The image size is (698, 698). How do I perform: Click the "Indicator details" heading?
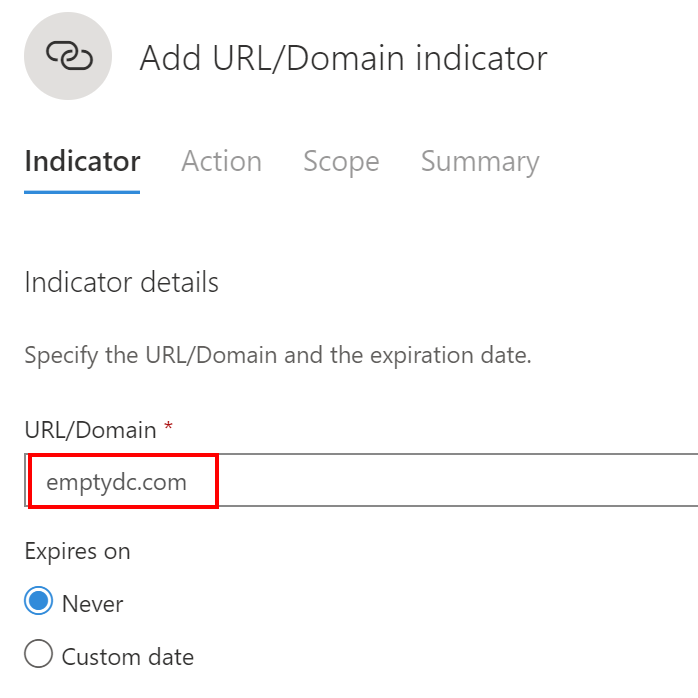tap(121, 282)
